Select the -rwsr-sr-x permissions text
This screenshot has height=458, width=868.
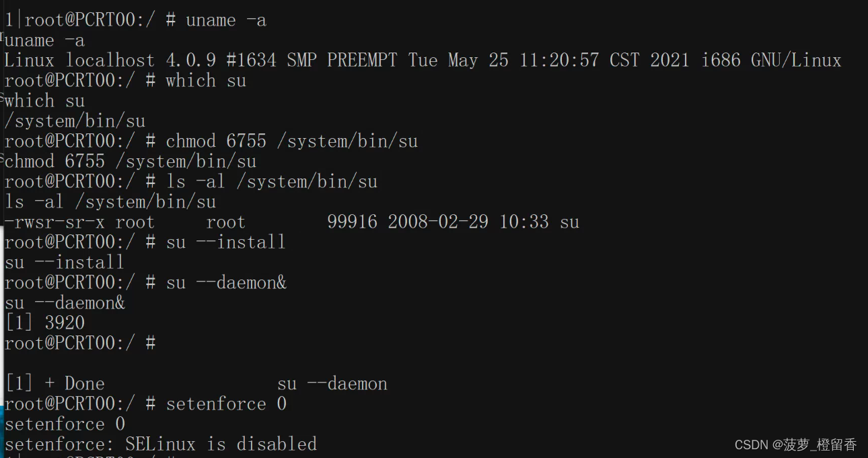click(55, 222)
